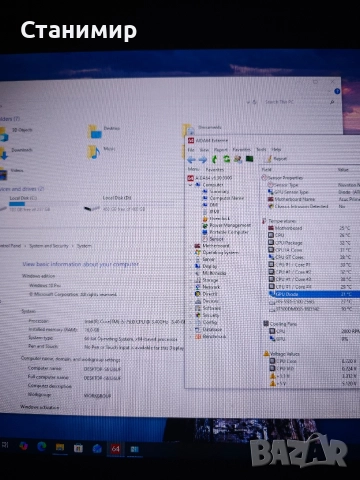This screenshot has width=360, height=480.
Task: Select Computer Name in AIDA64 tree
Action: pyautogui.click(x=223, y=198)
